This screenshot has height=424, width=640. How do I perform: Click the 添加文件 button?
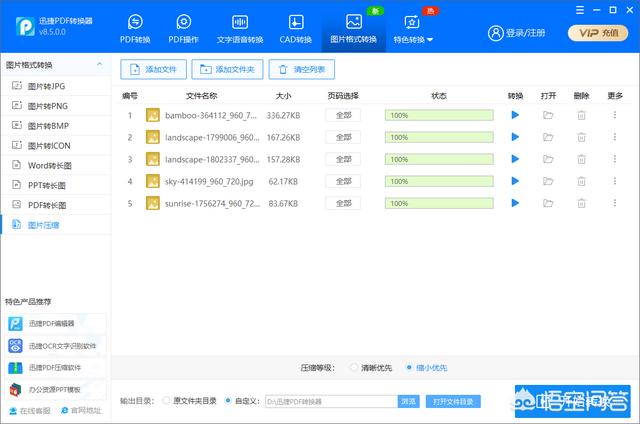tap(153, 69)
